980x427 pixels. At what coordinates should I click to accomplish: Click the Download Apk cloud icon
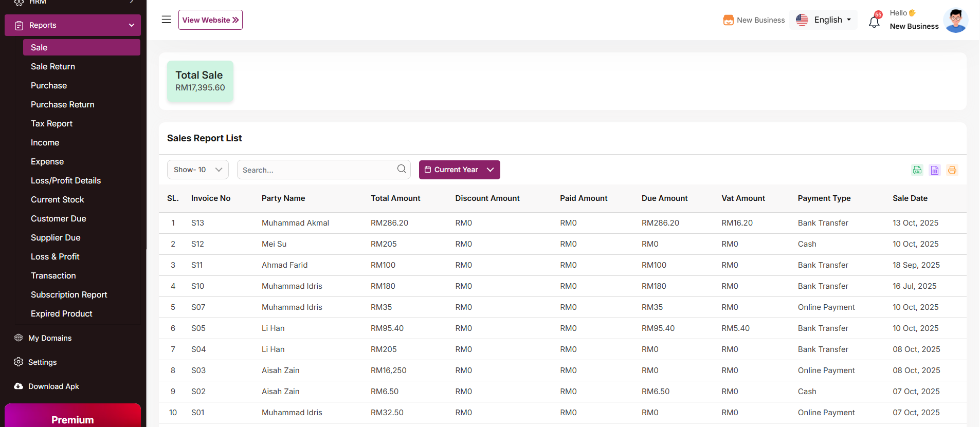tap(19, 386)
